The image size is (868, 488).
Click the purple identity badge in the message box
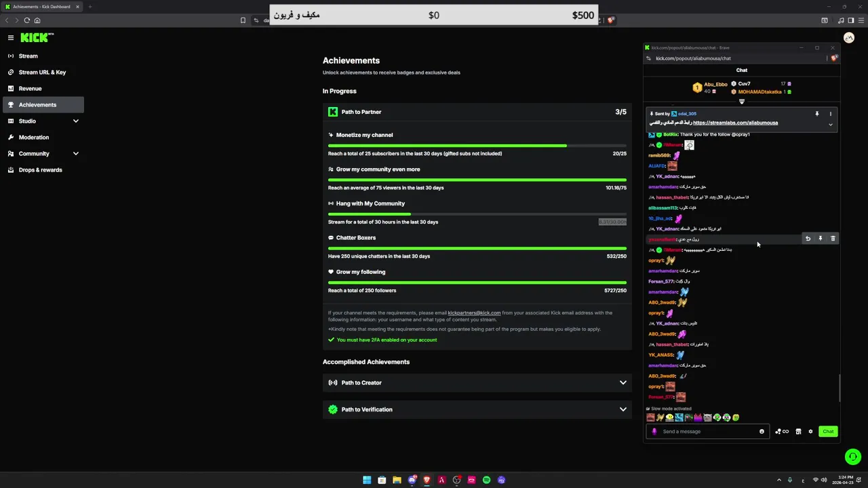coord(654,432)
